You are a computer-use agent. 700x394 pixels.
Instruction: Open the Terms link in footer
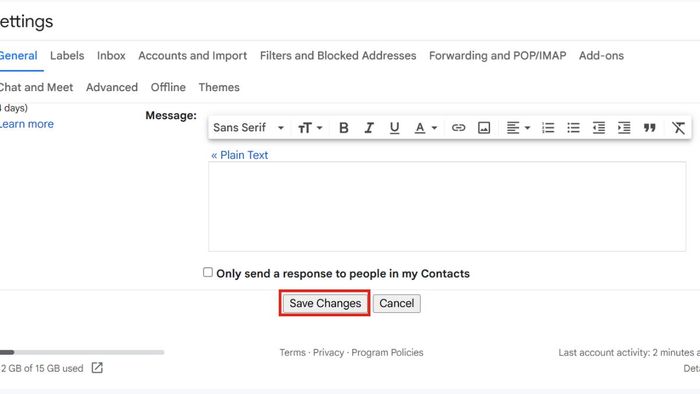coord(292,353)
